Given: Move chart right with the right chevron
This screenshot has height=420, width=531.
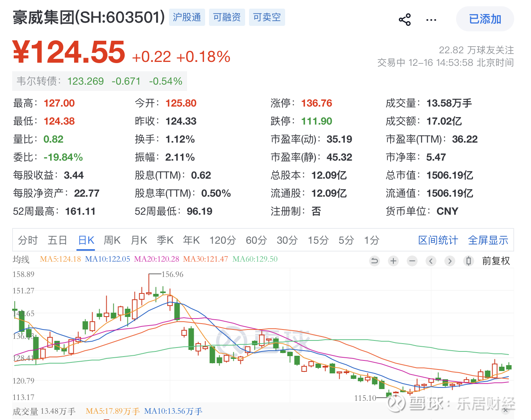Looking at the screenshot, I should click(450, 261).
